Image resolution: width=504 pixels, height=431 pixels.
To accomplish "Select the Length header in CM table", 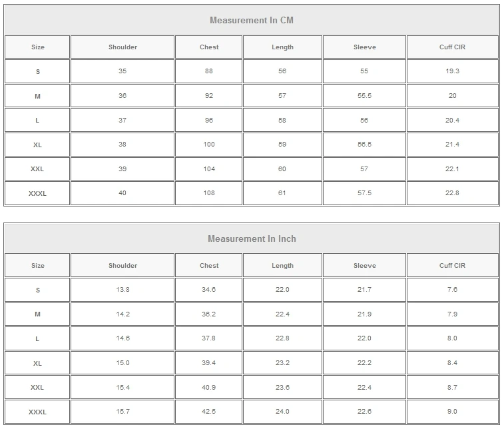I will click(282, 47).
